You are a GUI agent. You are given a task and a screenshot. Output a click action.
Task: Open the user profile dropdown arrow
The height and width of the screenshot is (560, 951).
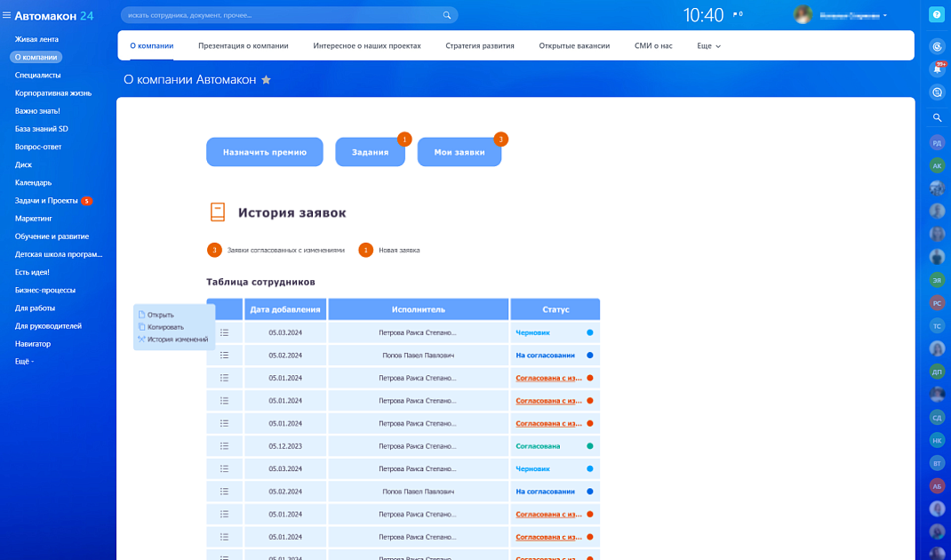tap(885, 15)
